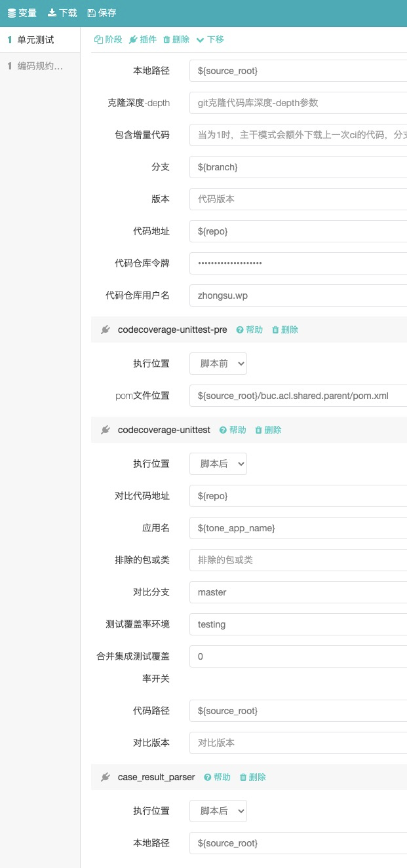Open 帮助 for codecoverage-unittest-pre

(x=249, y=330)
